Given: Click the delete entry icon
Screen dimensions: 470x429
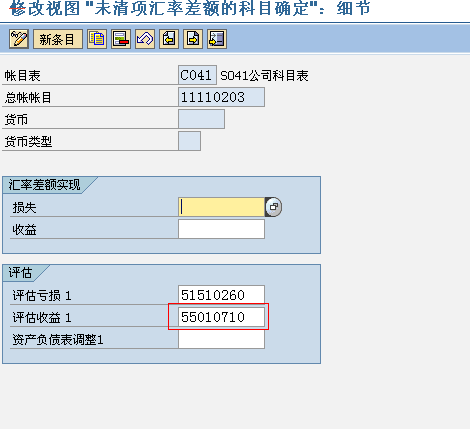Looking at the screenshot, I should 121,39.
